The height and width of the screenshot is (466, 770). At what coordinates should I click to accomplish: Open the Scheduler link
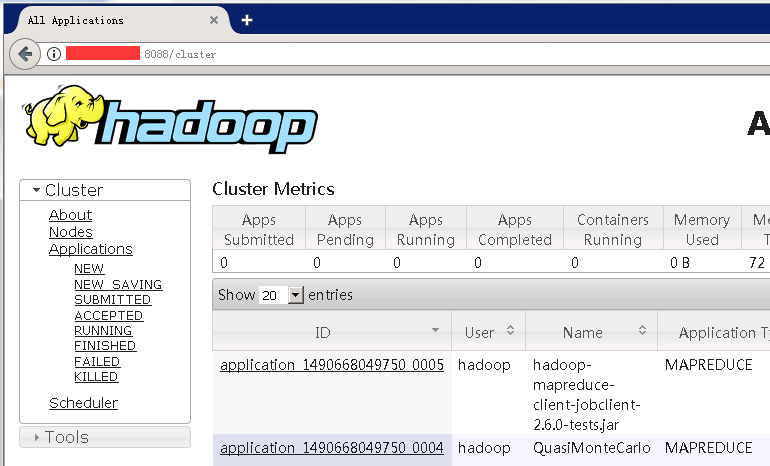[x=83, y=403]
